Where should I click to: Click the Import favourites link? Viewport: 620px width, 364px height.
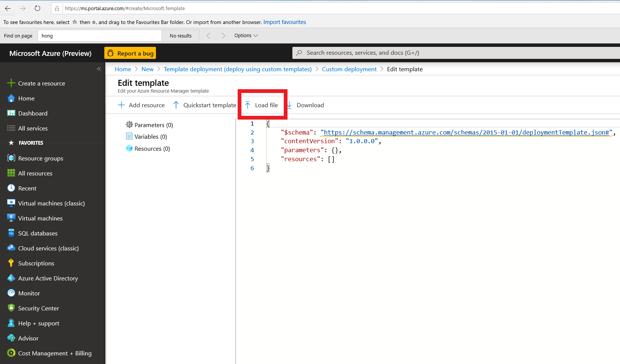[x=285, y=22]
